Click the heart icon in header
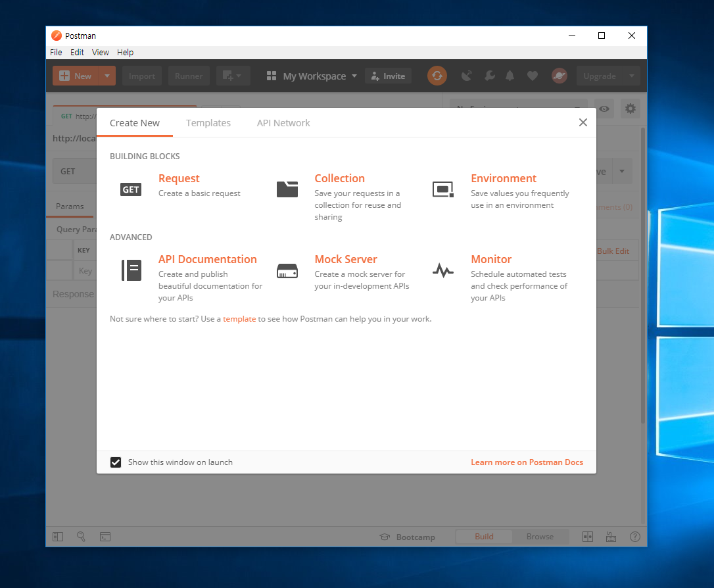The height and width of the screenshot is (588, 714). pos(533,76)
